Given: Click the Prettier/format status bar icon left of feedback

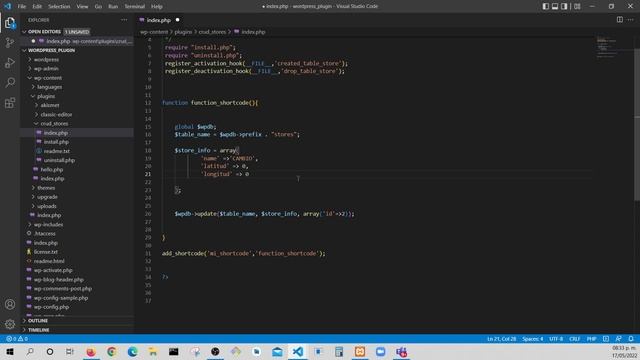Looking at the screenshot, I should (x=606, y=339).
